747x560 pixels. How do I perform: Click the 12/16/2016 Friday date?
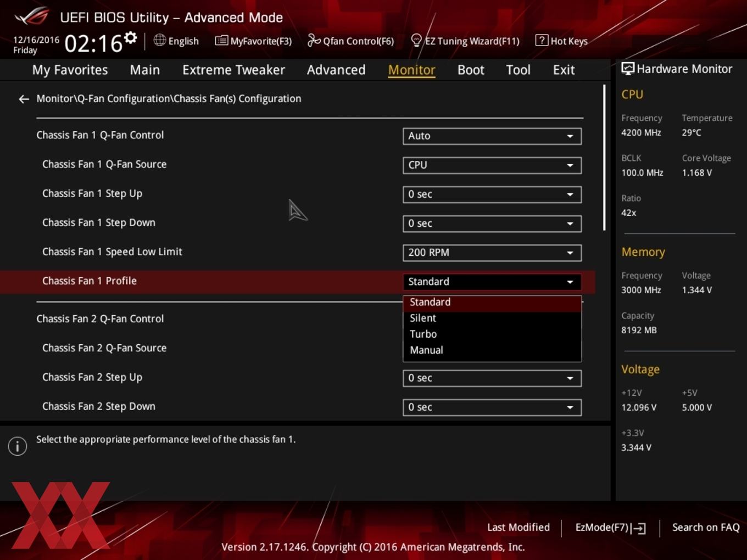36,45
